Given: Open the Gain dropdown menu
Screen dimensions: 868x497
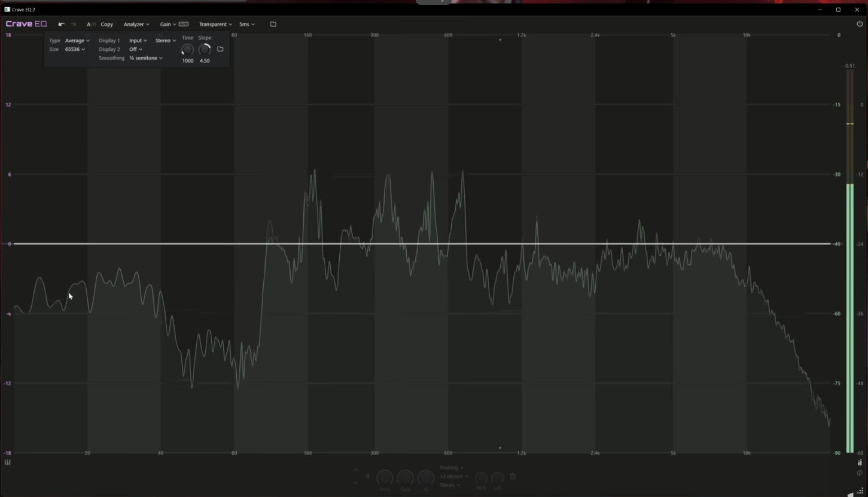Looking at the screenshot, I should (167, 25).
